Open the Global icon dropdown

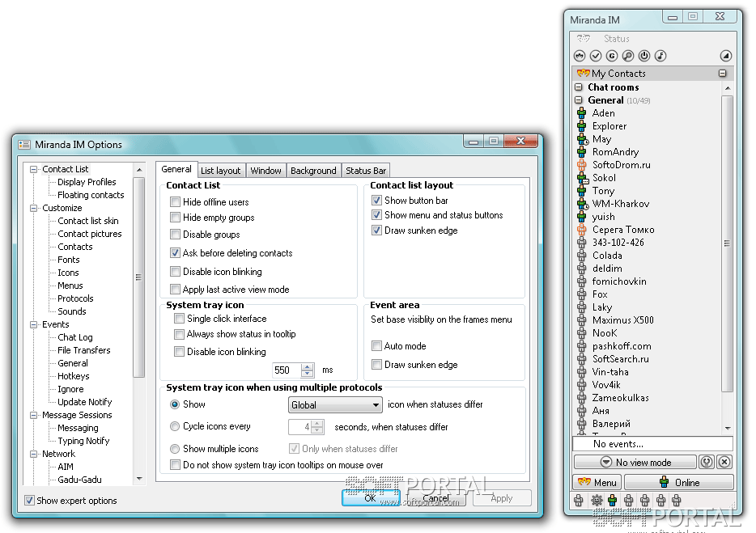[x=335, y=404]
